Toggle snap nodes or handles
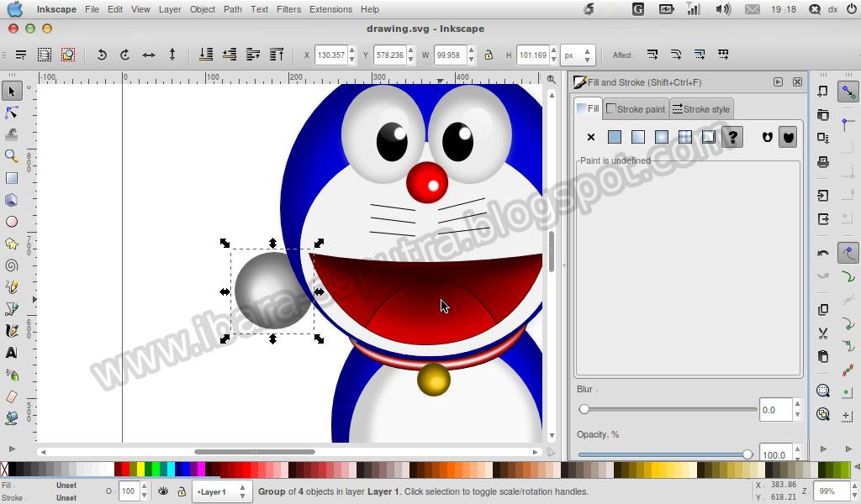 pyautogui.click(x=848, y=253)
